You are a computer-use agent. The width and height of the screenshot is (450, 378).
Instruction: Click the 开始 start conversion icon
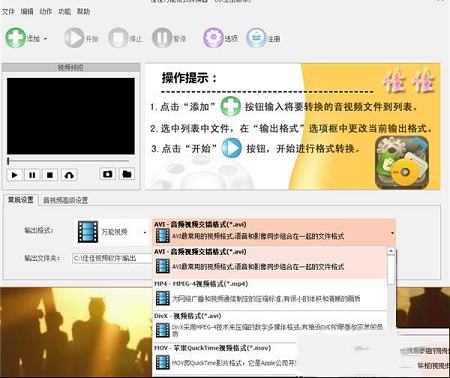(74, 38)
